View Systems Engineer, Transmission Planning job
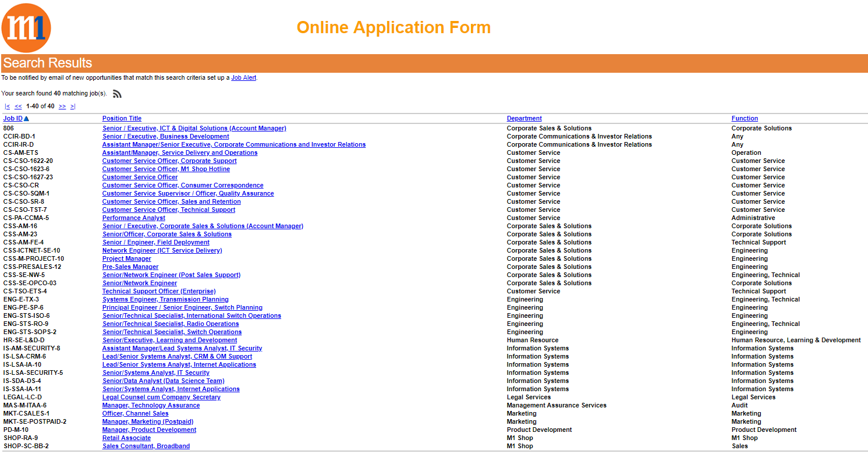Viewport: 868px width, 454px height. [165, 300]
